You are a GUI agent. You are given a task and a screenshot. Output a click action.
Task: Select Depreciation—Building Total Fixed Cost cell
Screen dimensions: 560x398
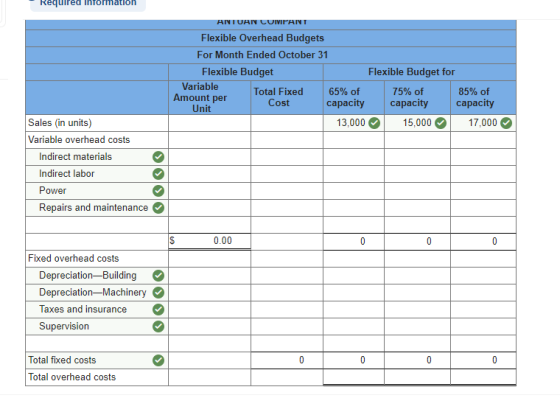[287, 275]
